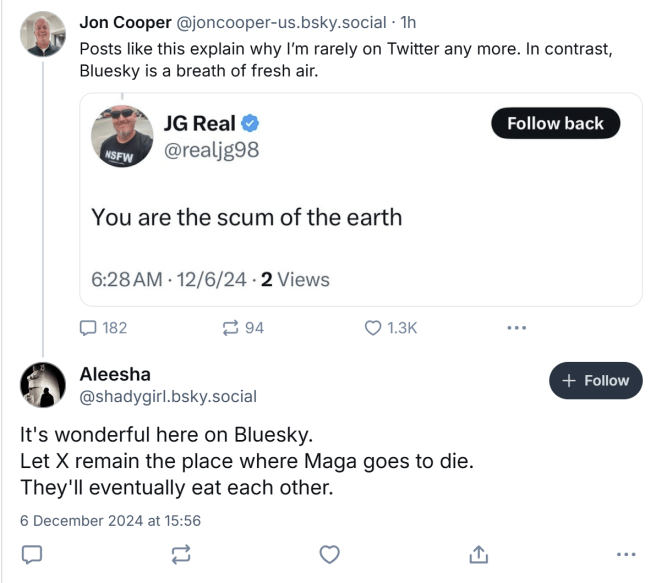Click JG Real's profile picture

(121, 137)
